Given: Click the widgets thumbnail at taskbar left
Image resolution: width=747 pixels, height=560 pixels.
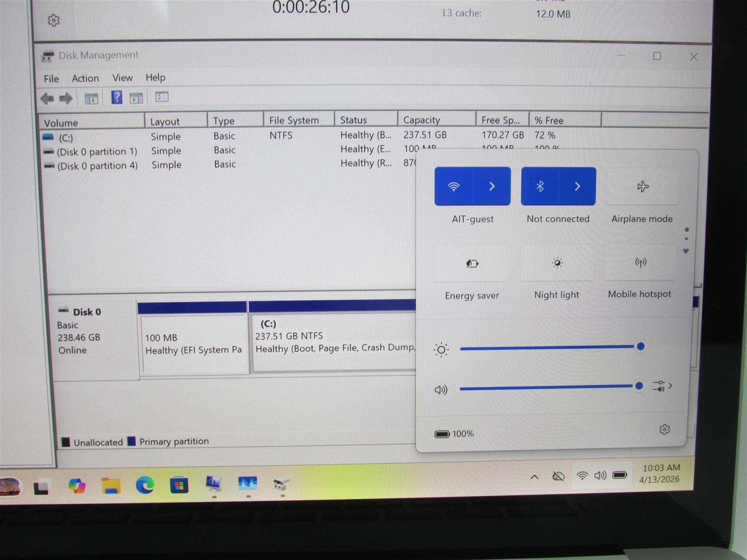Looking at the screenshot, I should click(x=11, y=488).
